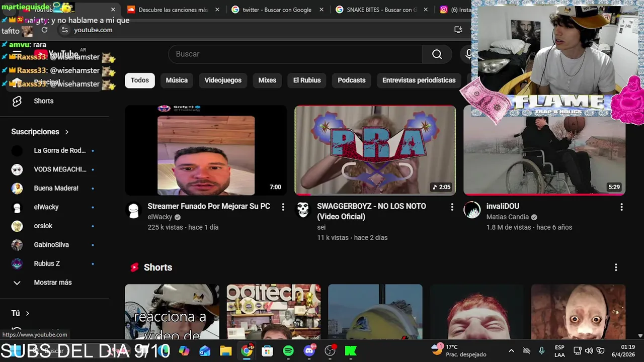Select the El Rubius filter chip

click(x=307, y=80)
